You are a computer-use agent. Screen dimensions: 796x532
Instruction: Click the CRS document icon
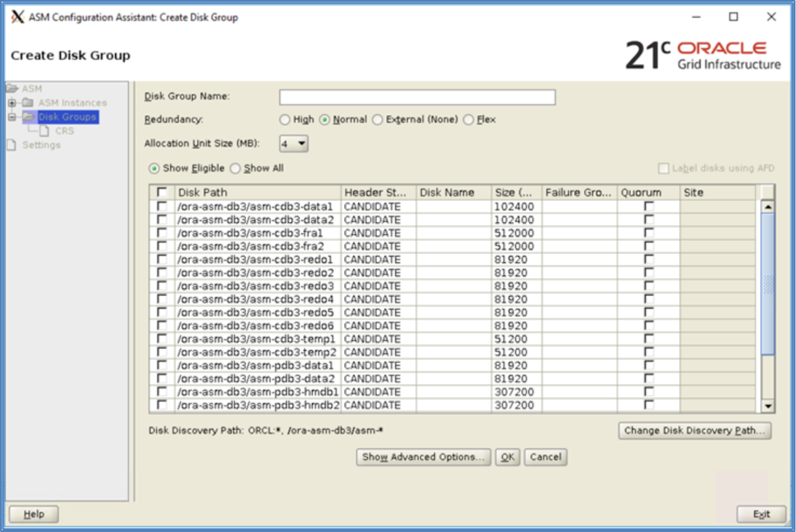pos(45,131)
